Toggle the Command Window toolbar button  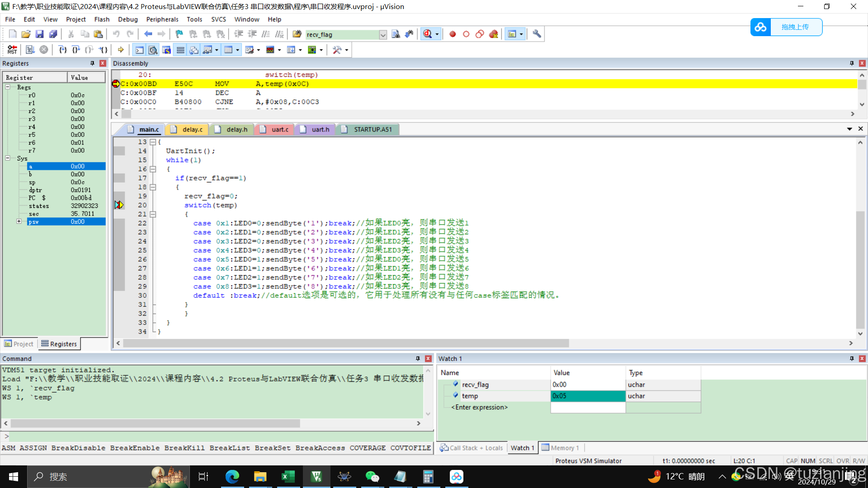140,50
